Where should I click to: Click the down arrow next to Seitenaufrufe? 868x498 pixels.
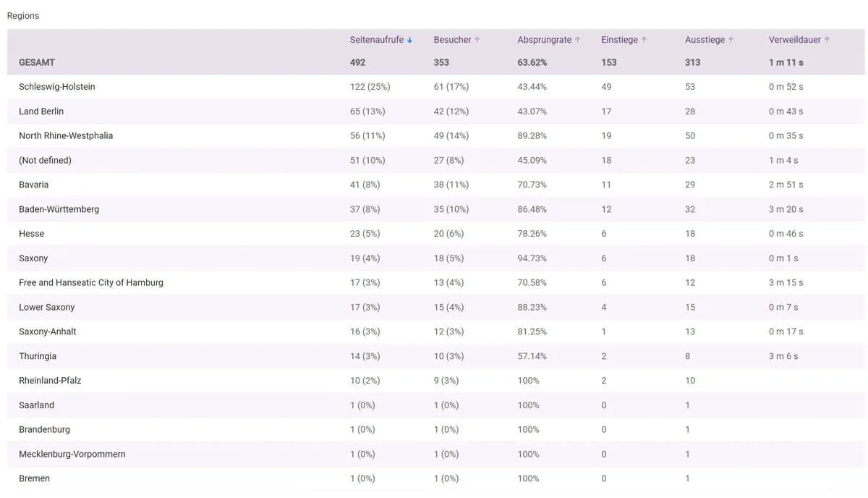click(x=409, y=41)
